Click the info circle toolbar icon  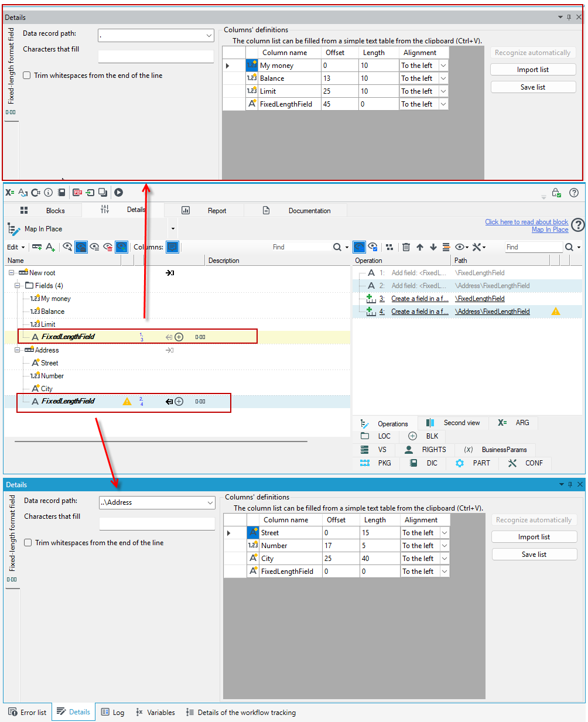pos(49,192)
